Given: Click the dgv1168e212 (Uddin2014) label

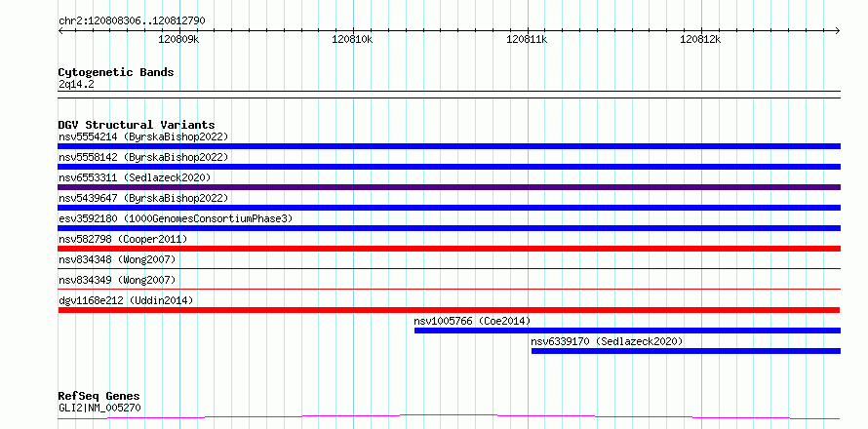Looking at the screenshot, I should 126,300.
